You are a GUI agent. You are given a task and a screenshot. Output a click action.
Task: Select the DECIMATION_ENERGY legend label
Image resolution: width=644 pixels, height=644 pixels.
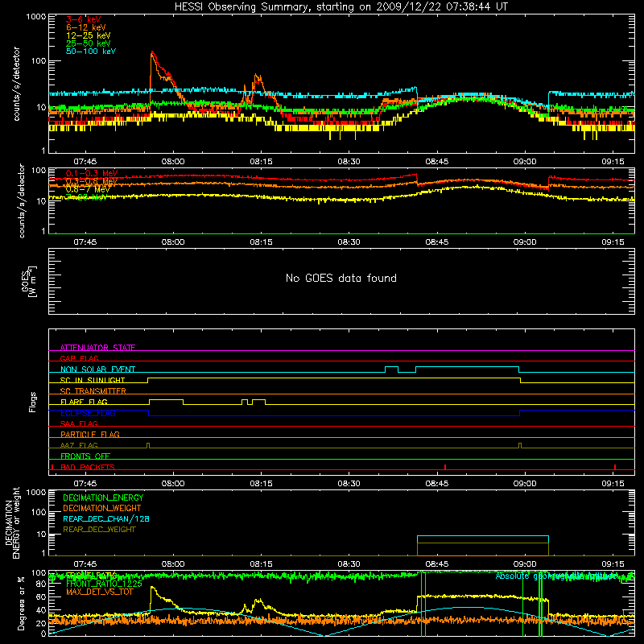(x=103, y=497)
